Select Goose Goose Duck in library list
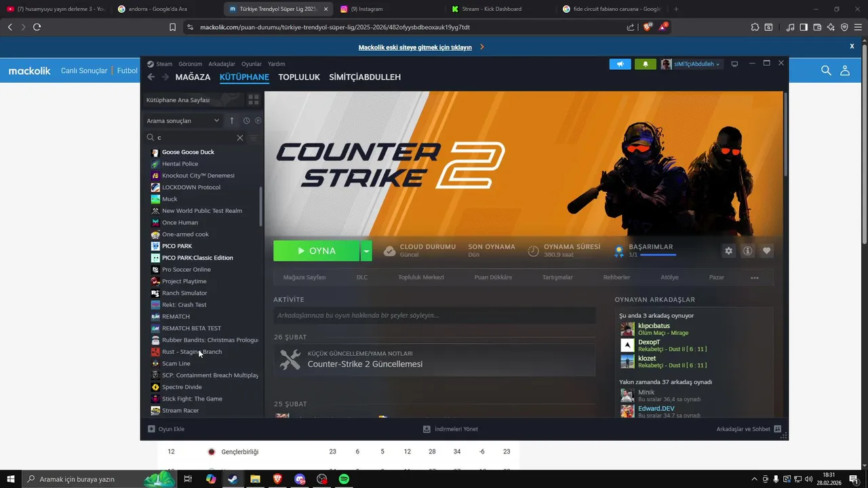 (x=188, y=152)
